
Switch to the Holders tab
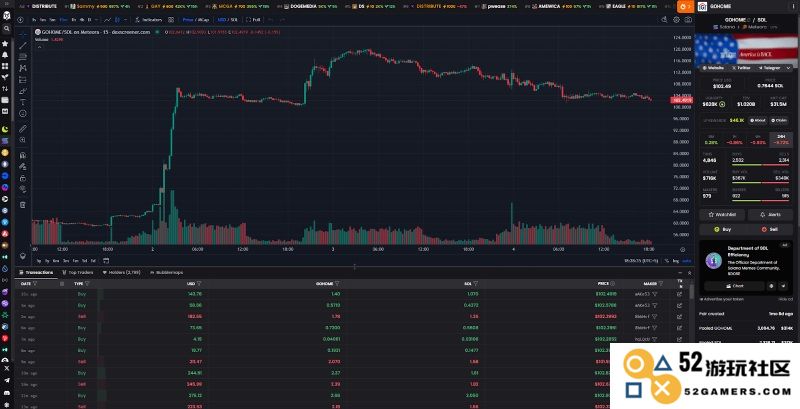point(121,272)
